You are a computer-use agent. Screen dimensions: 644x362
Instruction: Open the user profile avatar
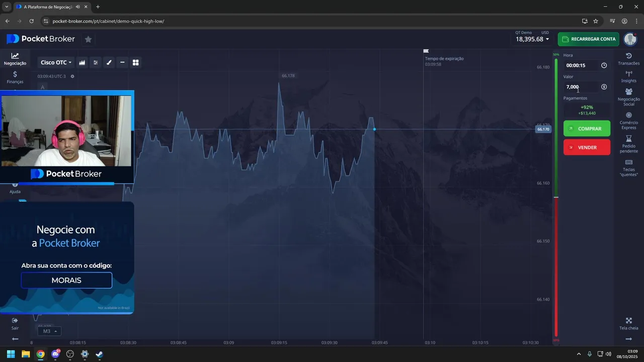(x=630, y=39)
